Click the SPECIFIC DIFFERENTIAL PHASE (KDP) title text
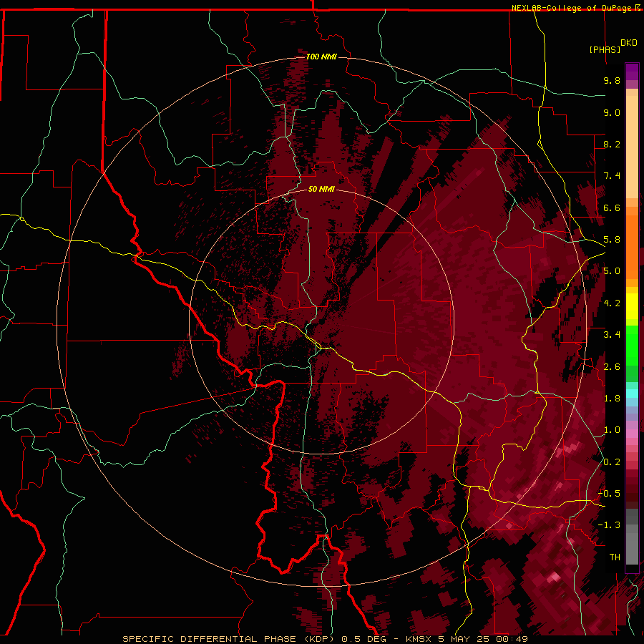This screenshot has height=644, width=644. pos(228,639)
